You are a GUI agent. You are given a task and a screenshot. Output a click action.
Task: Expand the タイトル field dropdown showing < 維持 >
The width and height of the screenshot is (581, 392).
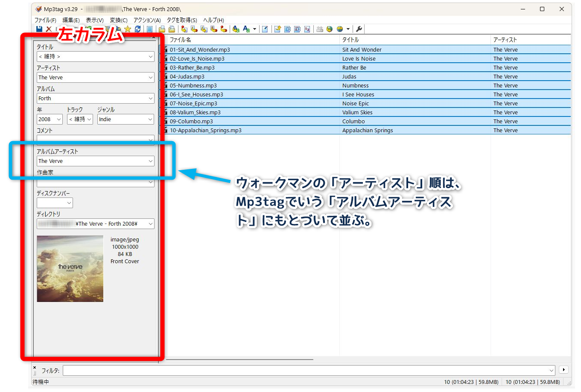(x=150, y=57)
